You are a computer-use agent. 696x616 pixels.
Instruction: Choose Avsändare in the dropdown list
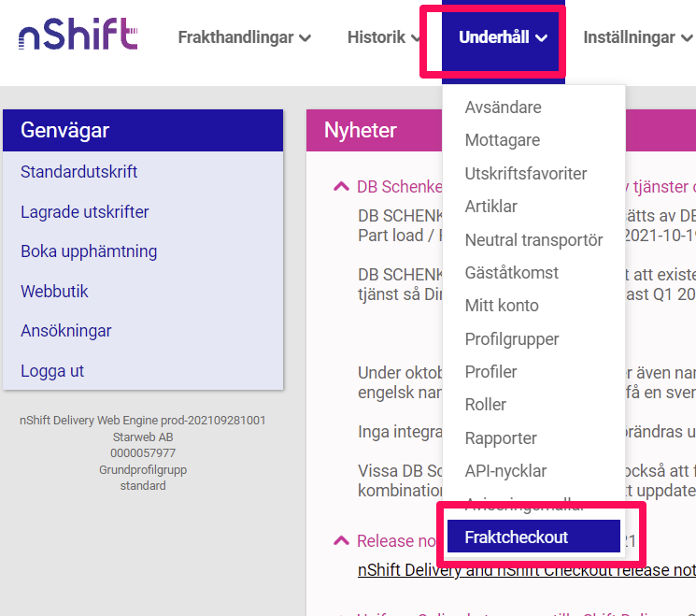(x=503, y=107)
